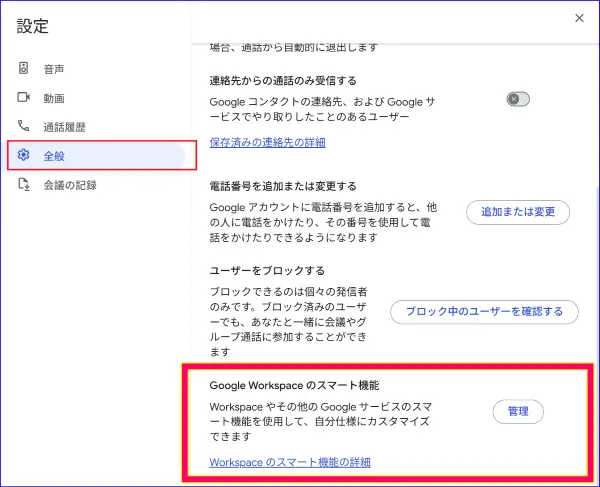Click the 電話番号を追加または変更する heading
Screen dimensions: 600x487
283,186
